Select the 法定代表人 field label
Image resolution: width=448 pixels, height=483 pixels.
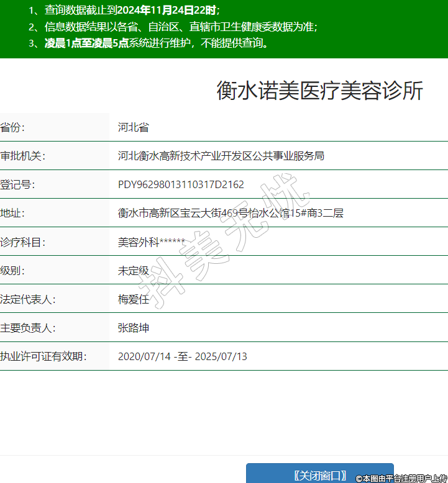pos(27,299)
